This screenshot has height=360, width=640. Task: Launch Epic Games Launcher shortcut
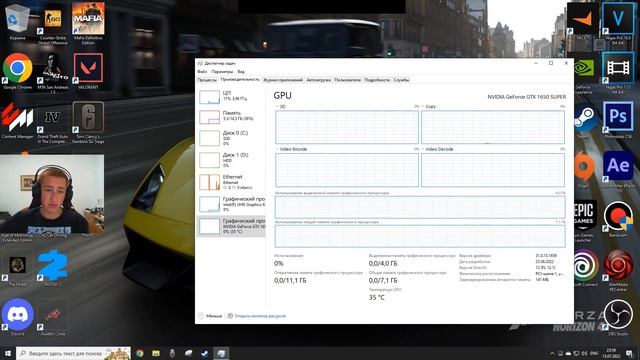[x=584, y=220]
